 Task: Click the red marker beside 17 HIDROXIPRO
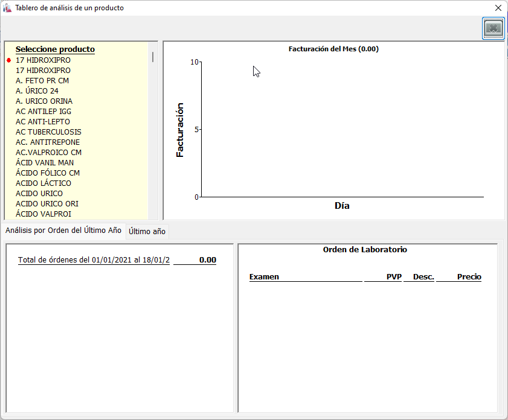point(9,60)
